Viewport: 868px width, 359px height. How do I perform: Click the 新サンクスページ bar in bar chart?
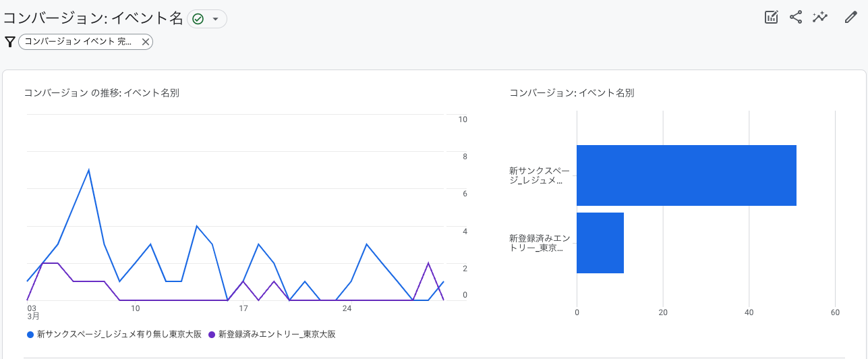pos(687,175)
